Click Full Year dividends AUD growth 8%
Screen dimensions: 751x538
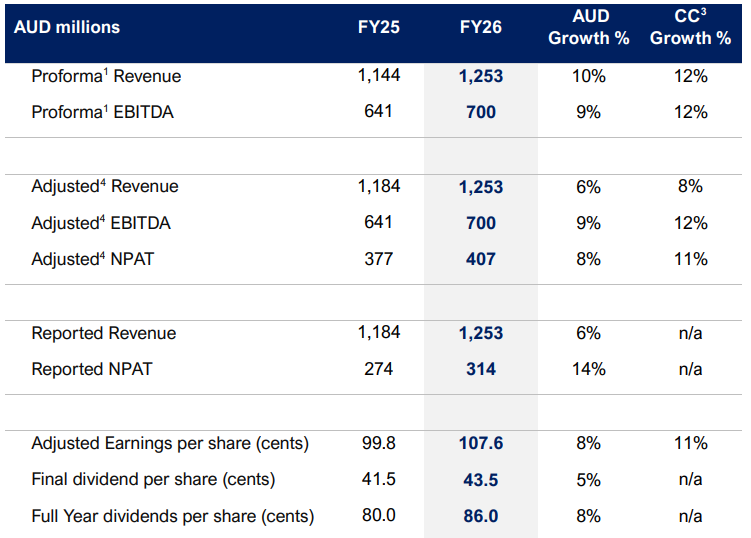click(x=589, y=516)
